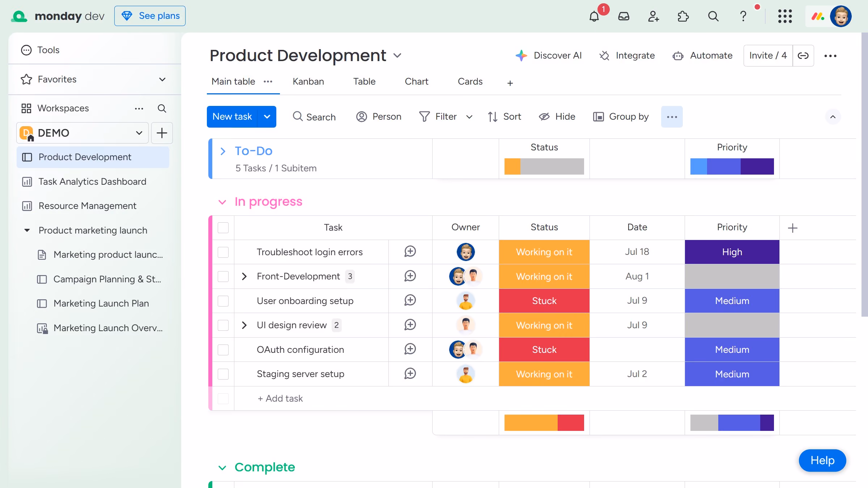The height and width of the screenshot is (488, 868).
Task: Check the Front-Development row checkbox
Action: (x=223, y=277)
